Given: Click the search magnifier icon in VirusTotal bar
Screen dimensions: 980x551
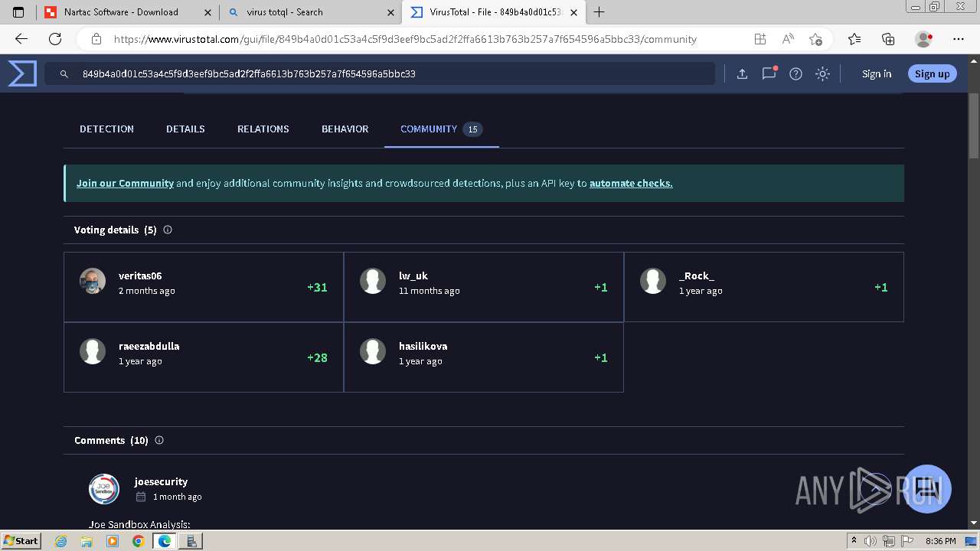Looking at the screenshot, I should [65, 74].
